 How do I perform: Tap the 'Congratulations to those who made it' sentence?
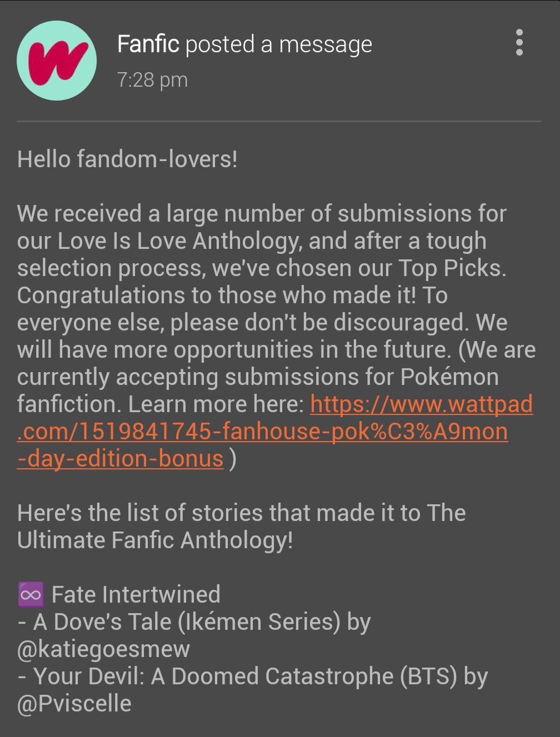tap(217, 295)
